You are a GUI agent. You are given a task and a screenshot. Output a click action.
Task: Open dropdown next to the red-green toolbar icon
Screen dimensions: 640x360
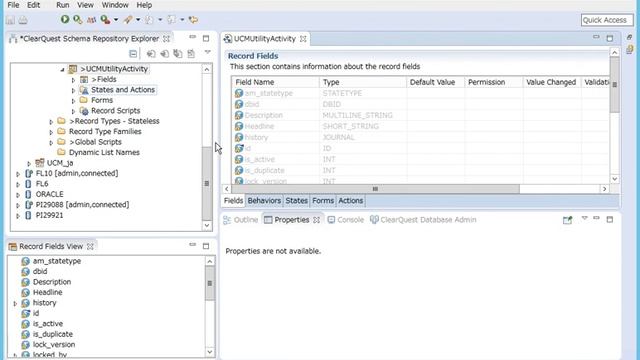point(116,20)
